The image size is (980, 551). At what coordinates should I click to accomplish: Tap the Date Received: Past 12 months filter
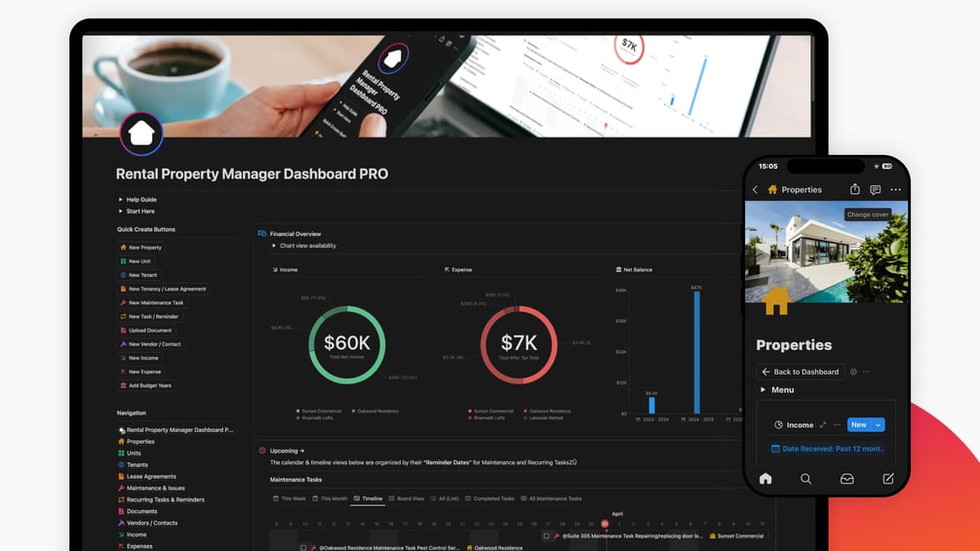[828, 449]
